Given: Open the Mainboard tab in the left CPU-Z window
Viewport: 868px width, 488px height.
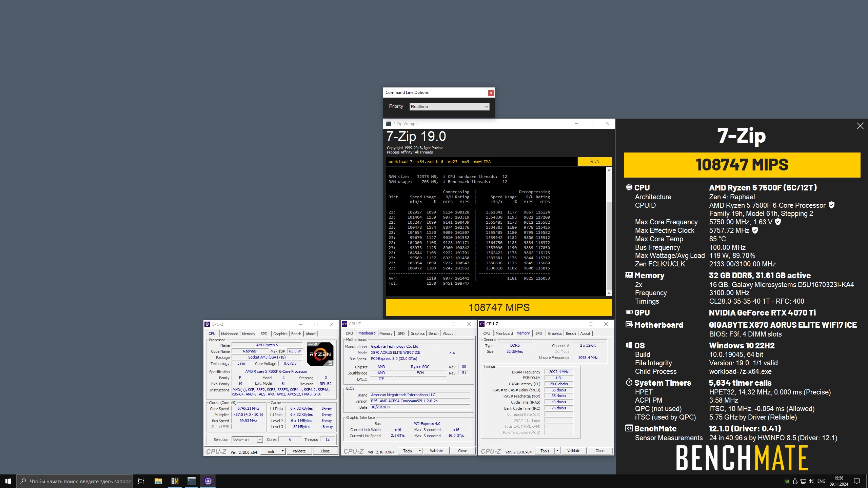Looking at the screenshot, I should pyautogui.click(x=230, y=334).
